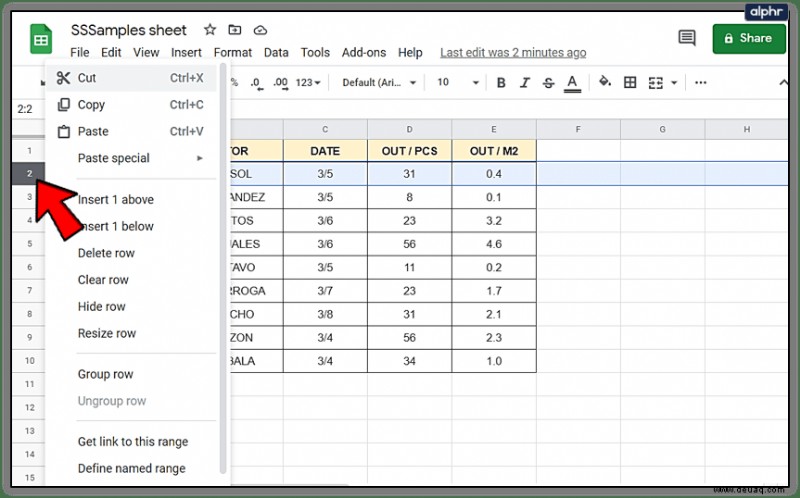Expand the font family dropdown
Screen dimensions: 800x498
click(380, 83)
